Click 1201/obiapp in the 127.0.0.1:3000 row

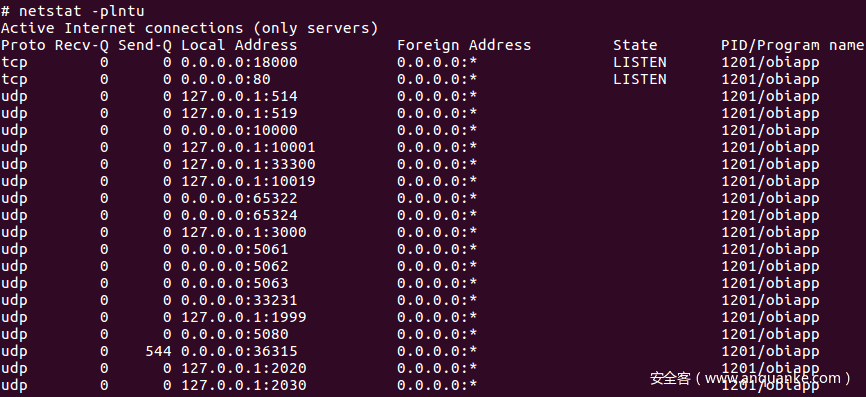(770, 232)
